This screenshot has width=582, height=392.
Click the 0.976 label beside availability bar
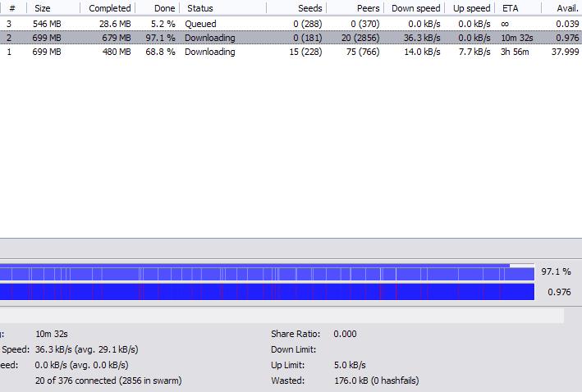pos(559,292)
